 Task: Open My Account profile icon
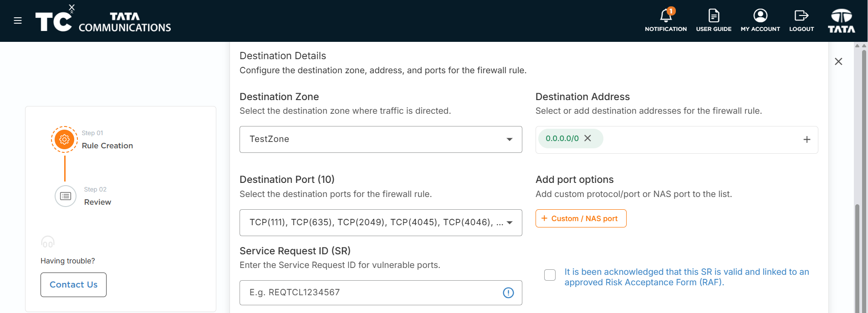coord(760,15)
